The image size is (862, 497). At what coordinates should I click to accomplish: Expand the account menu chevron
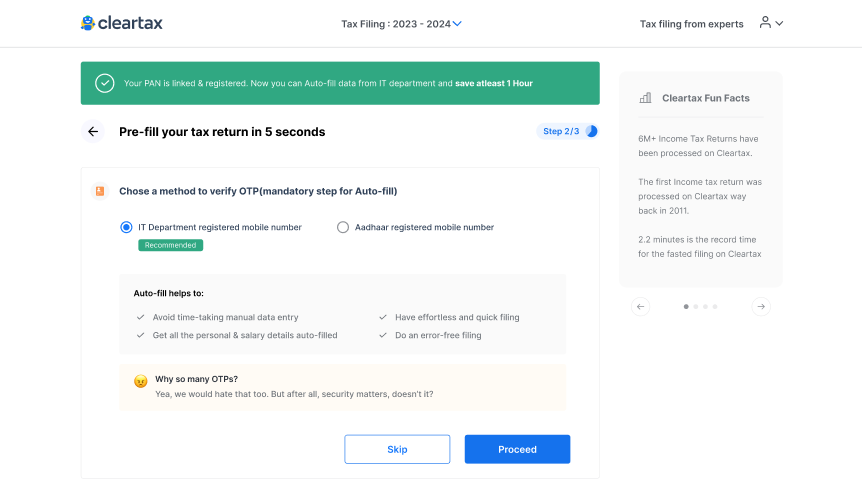(779, 23)
